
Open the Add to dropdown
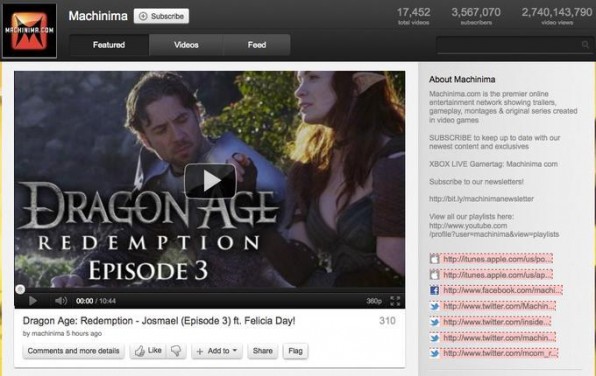(217, 351)
